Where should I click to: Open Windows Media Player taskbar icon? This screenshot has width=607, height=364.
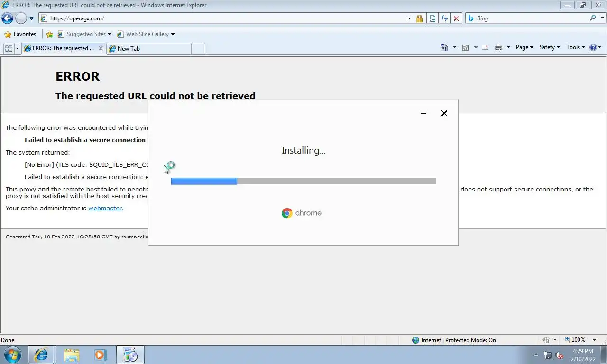[x=100, y=355]
